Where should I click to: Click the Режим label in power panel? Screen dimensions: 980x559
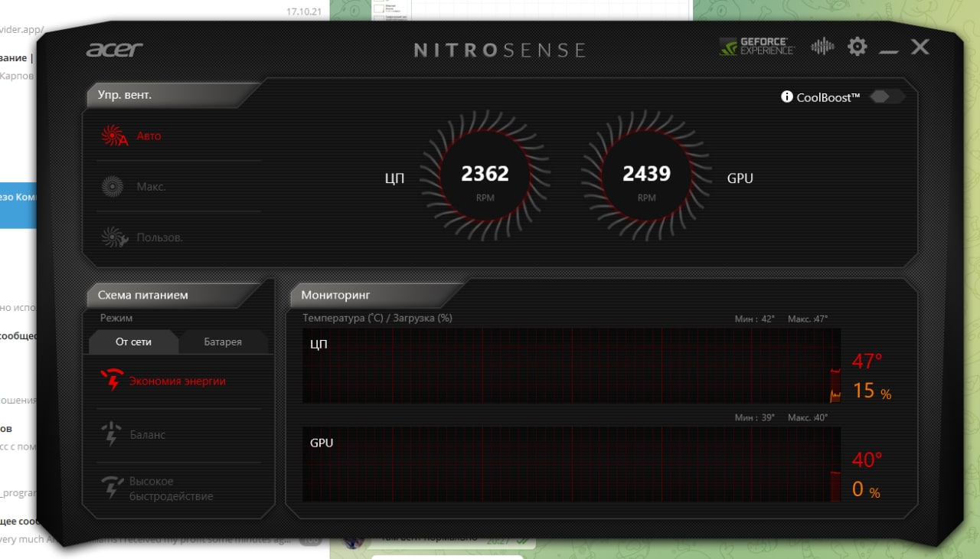click(x=116, y=318)
